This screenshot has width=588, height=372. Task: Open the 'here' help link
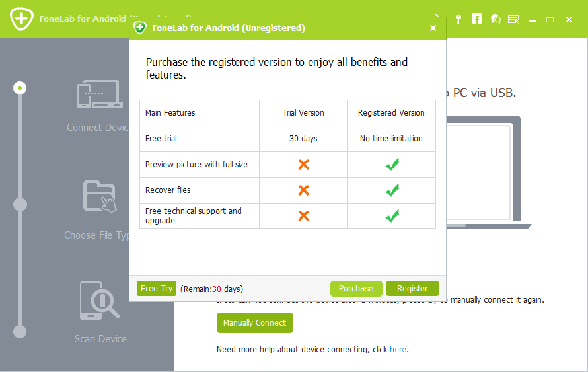(398, 349)
